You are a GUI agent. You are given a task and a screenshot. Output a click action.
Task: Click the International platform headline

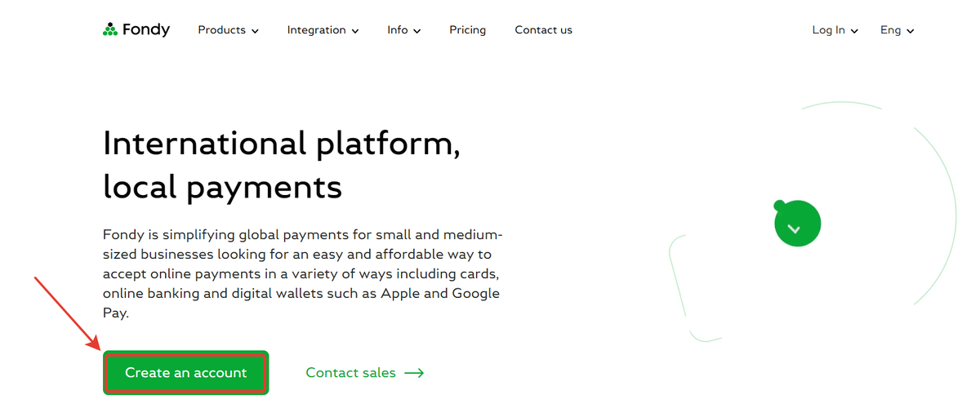pos(282,166)
